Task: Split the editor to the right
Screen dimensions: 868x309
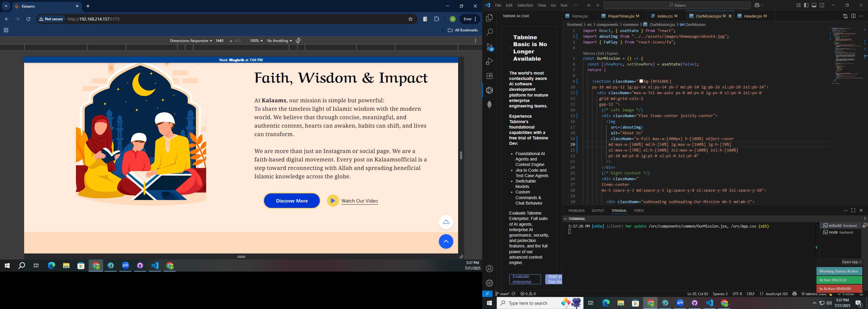Action: tap(853, 16)
